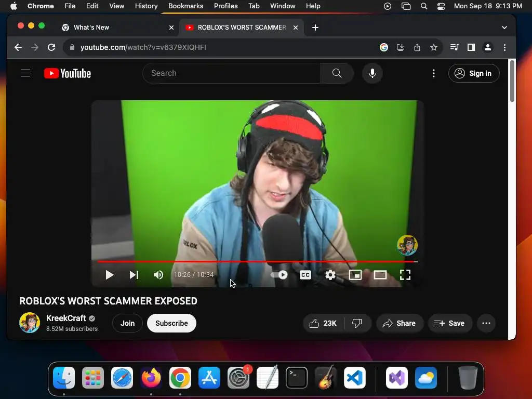Mute the video volume

pyautogui.click(x=158, y=275)
